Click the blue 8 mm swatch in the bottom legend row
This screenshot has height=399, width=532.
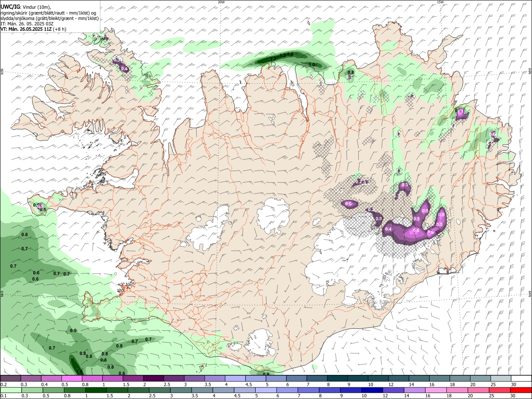coord(330,390)
